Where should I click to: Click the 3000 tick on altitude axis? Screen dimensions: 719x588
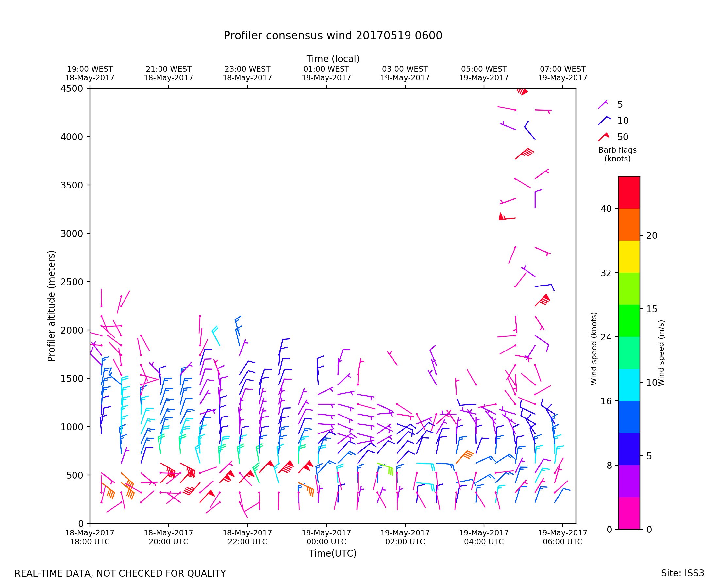72,234
